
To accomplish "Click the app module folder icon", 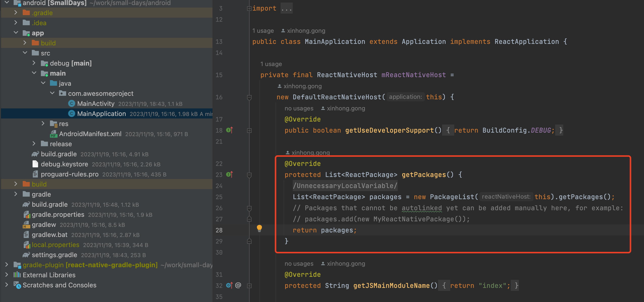I will click(x=26, y=33).
